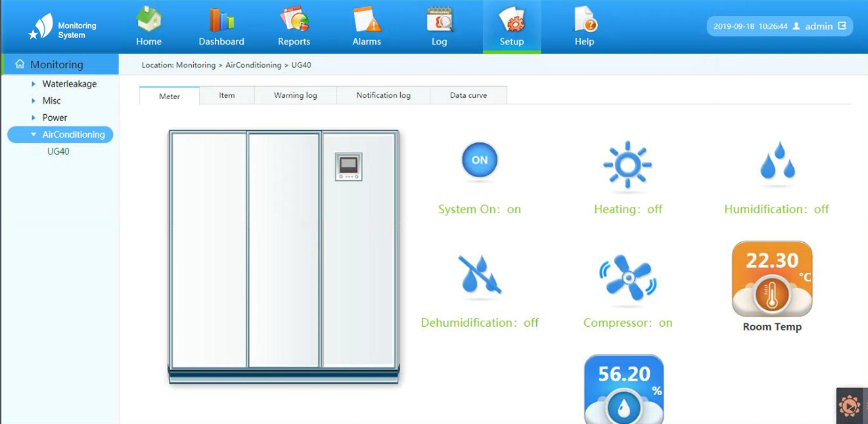
Task: Collapse the AirConditioning tree node
Action: tap(34, 135)
